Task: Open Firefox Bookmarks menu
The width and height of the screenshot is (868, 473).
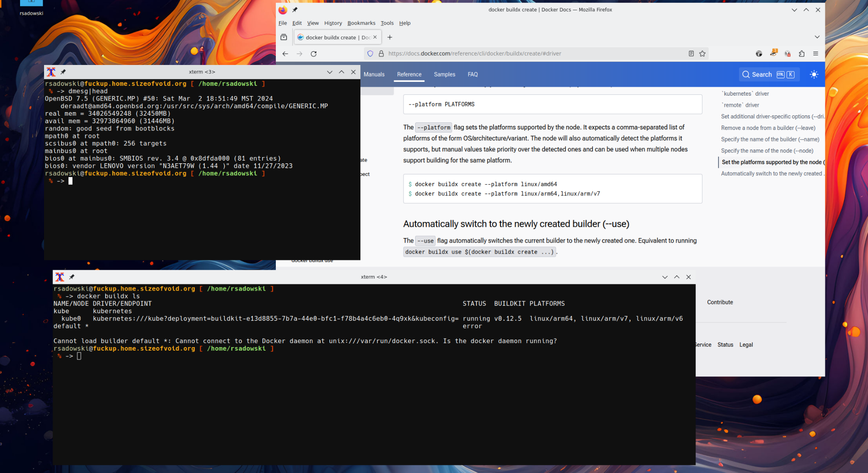Action: [361, 23]
